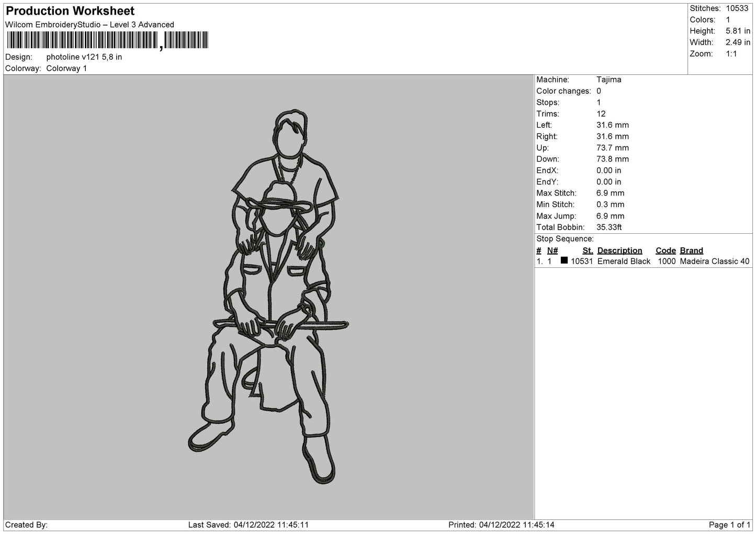Click the Stitches count 10533
This screenshot has height=534, width=756.
tap(737, 8)
